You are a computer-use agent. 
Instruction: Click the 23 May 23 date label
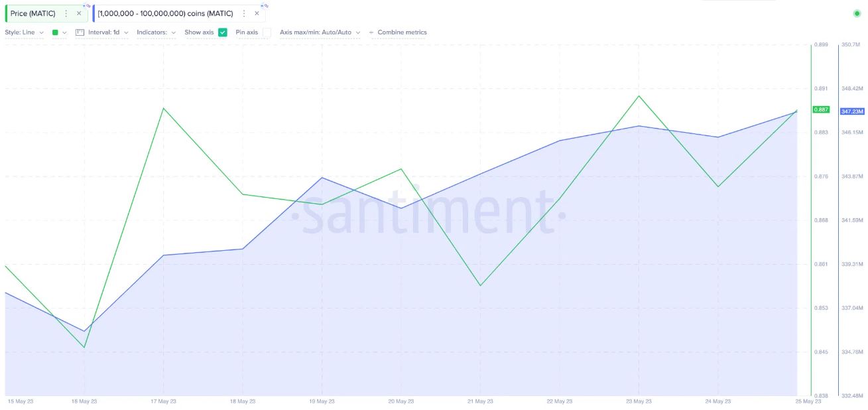pos(639,401)
